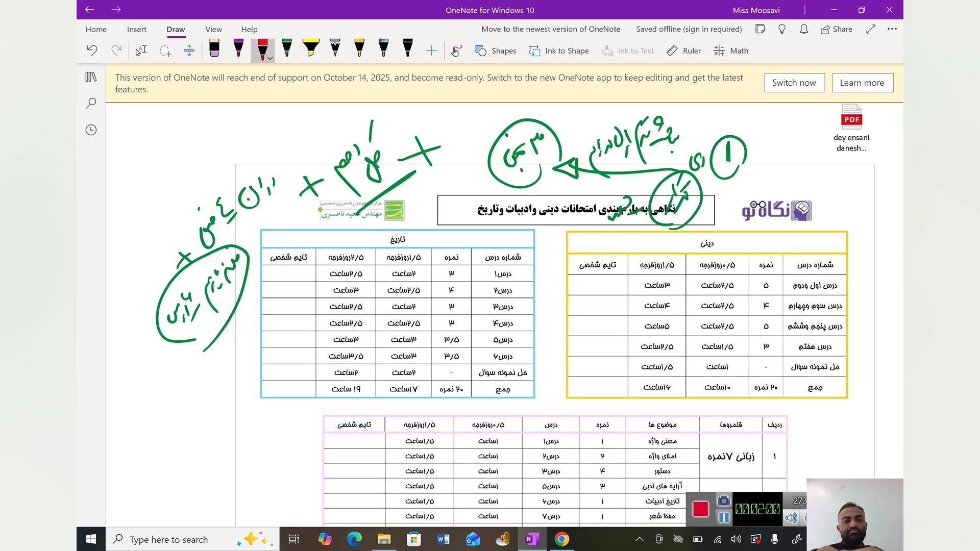The image size is (980, 551).
Task: Toggle the Ruler on the page
Action: point(683,51)
